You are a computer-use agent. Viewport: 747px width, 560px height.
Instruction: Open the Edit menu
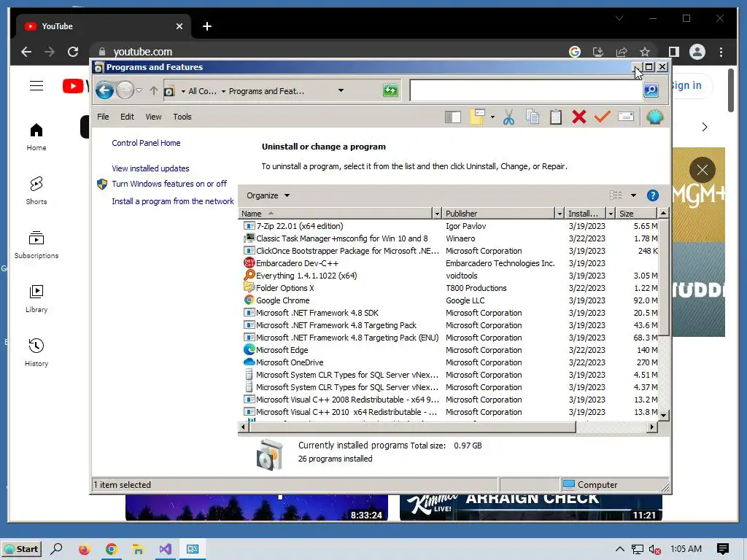(x=127, y=117)
